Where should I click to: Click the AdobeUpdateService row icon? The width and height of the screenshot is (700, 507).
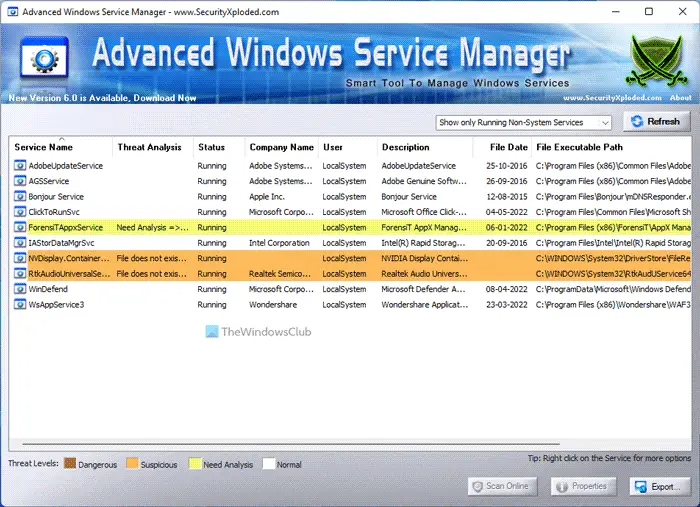[20, 166]
